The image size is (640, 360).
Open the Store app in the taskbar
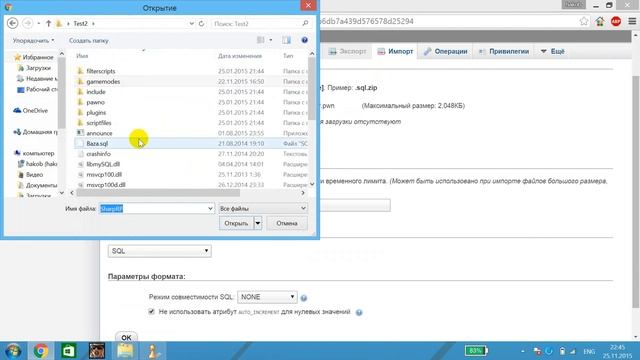(x=69, y=351)
